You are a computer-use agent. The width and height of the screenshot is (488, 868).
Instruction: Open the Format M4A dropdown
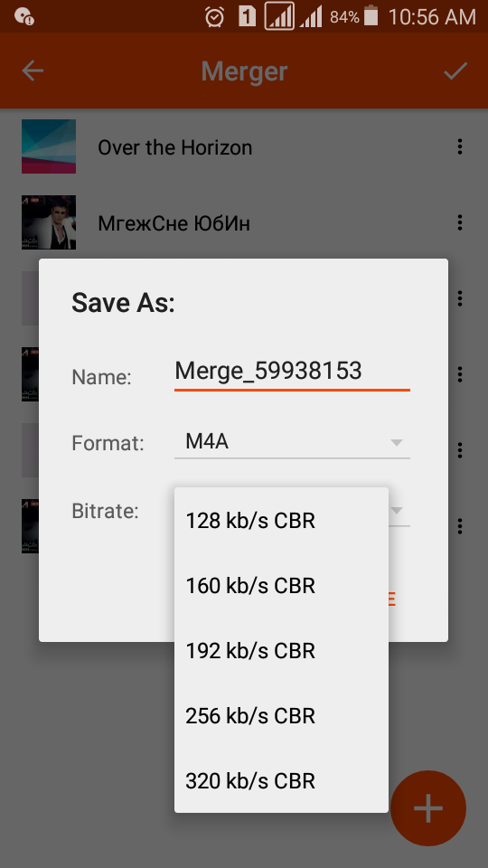click(292, 442)
